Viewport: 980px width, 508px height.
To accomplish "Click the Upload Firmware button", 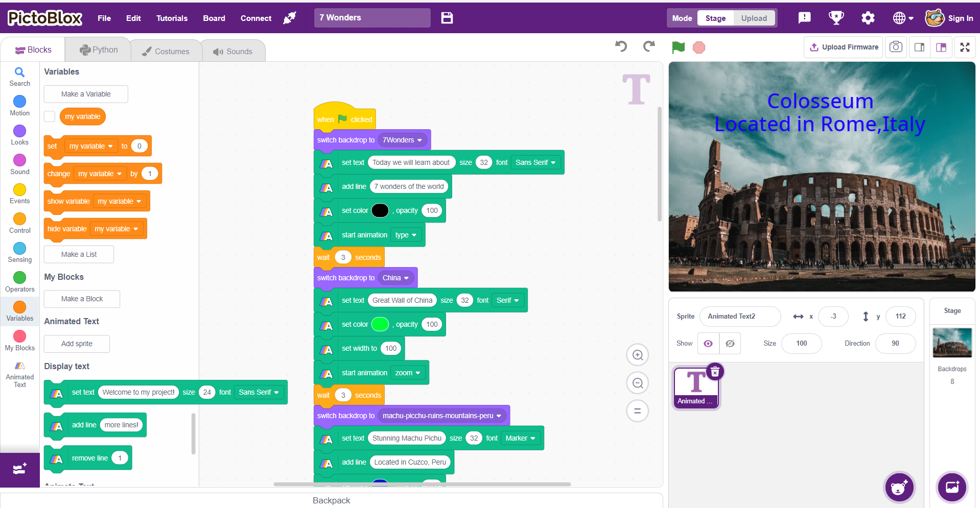I will pos(844,47).
